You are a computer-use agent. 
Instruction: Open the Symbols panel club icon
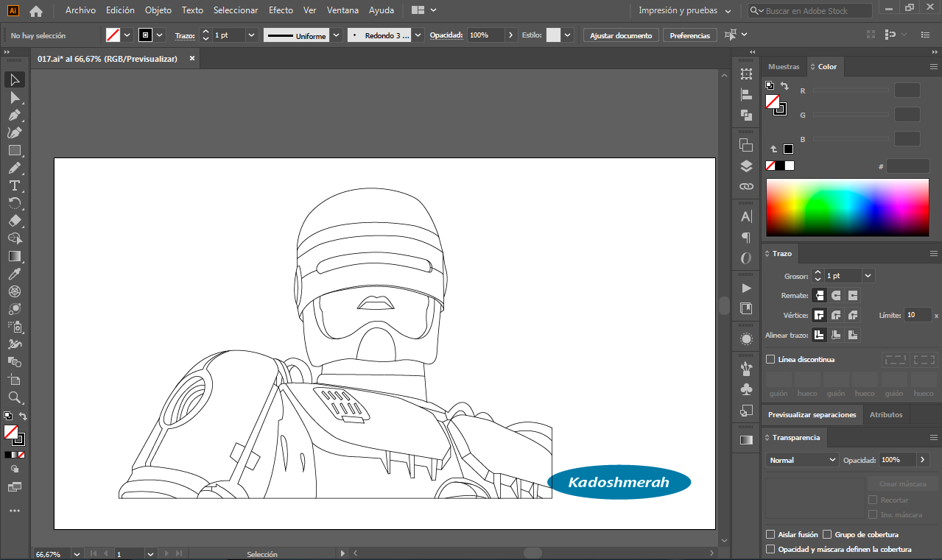[746, 389]
